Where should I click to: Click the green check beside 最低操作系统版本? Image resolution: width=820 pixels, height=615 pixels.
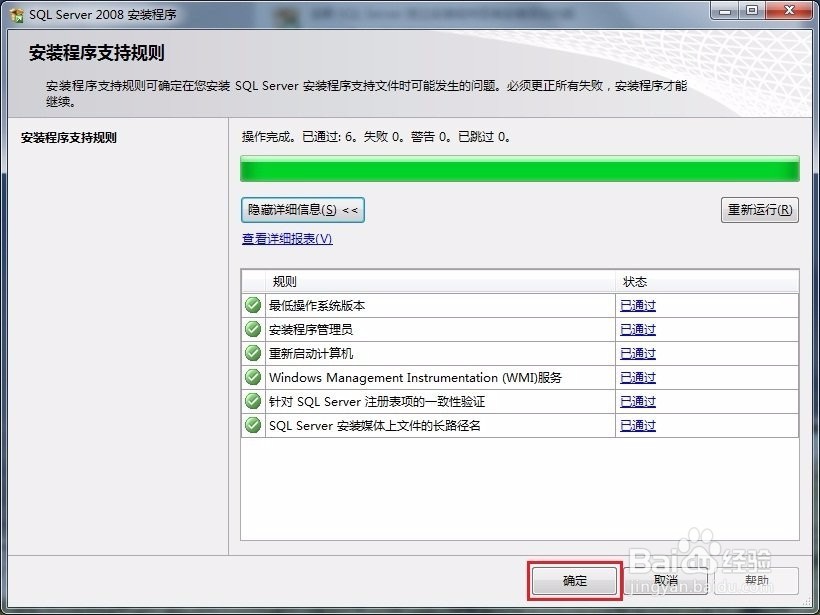point(252,305)
